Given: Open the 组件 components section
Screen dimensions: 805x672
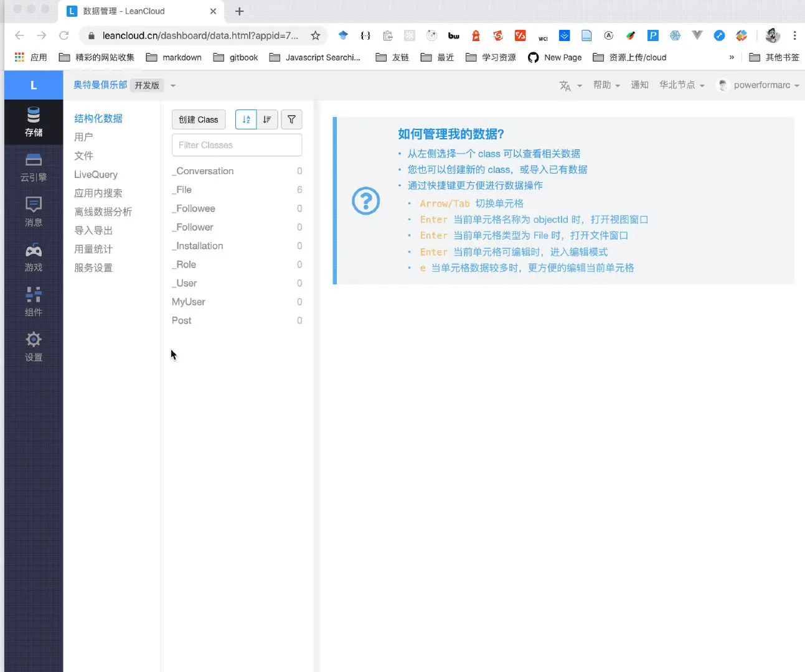Looking at the screenshot, I should [34, 302].
